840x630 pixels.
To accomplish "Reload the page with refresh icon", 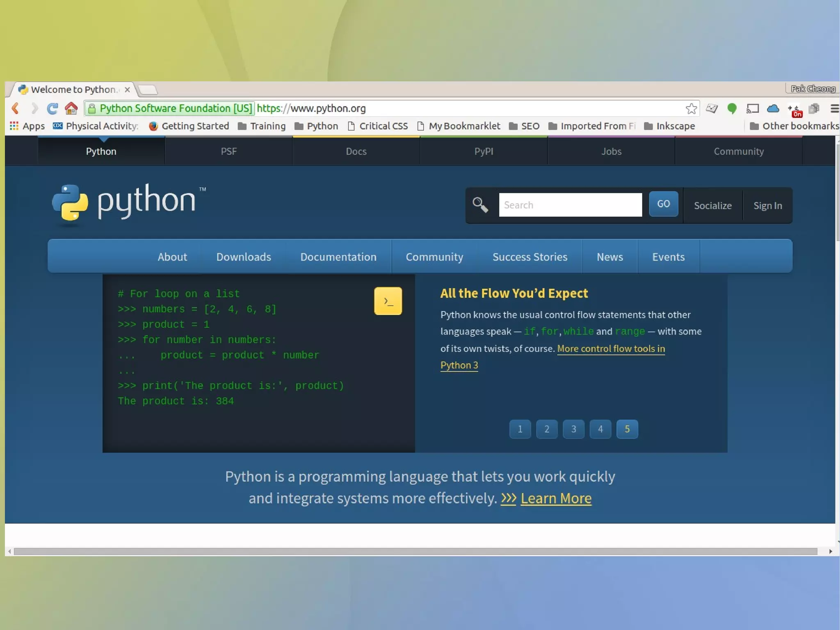I will click(52, 108).
